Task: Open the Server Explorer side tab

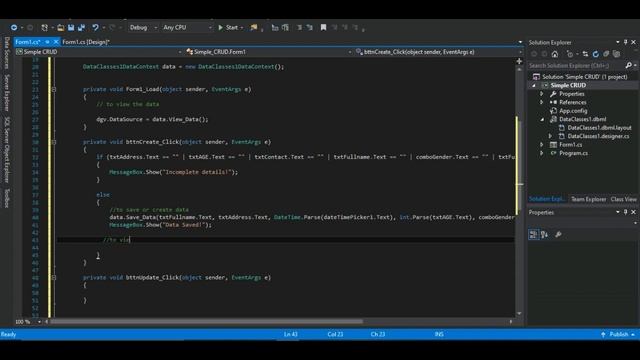Action: [x=7, y=93]
